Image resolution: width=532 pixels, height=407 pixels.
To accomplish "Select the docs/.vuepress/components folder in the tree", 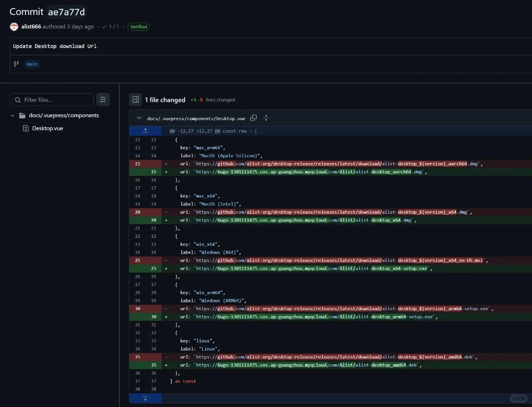I will [x=64, y=116].
